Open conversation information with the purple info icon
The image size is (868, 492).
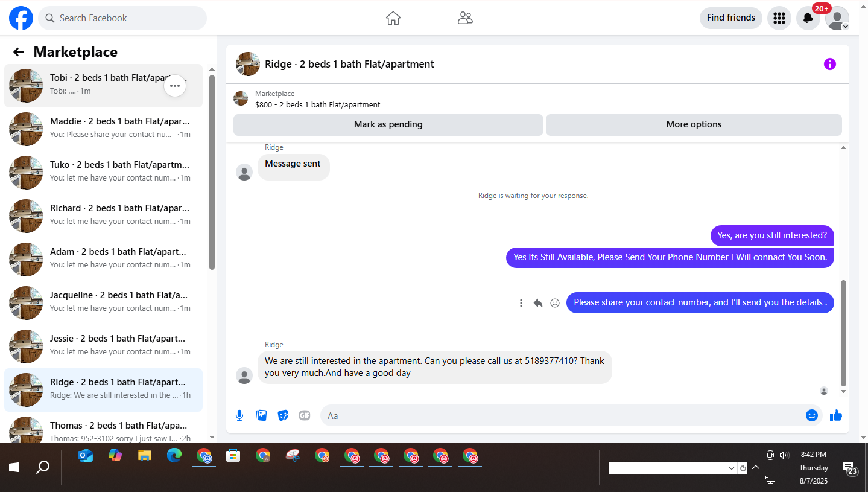coord(830,64)
